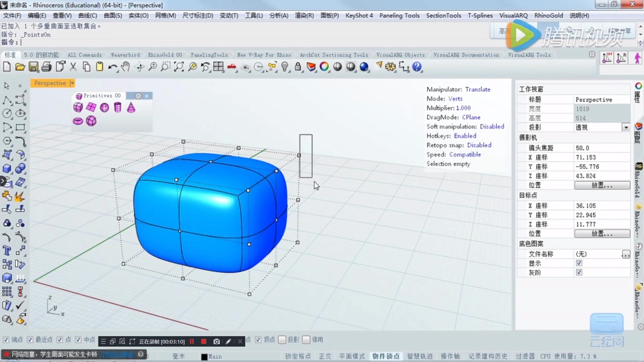This screenshot has width=644, height=362.
Task: Toggle the 投影 osnap checkbox
Action: [x=282, y=340]
